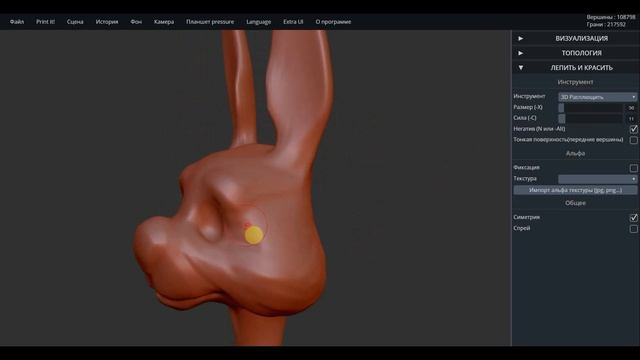640x360 pixels.
Task: Open the О программе menu
Action: click(x=333, y=22)
